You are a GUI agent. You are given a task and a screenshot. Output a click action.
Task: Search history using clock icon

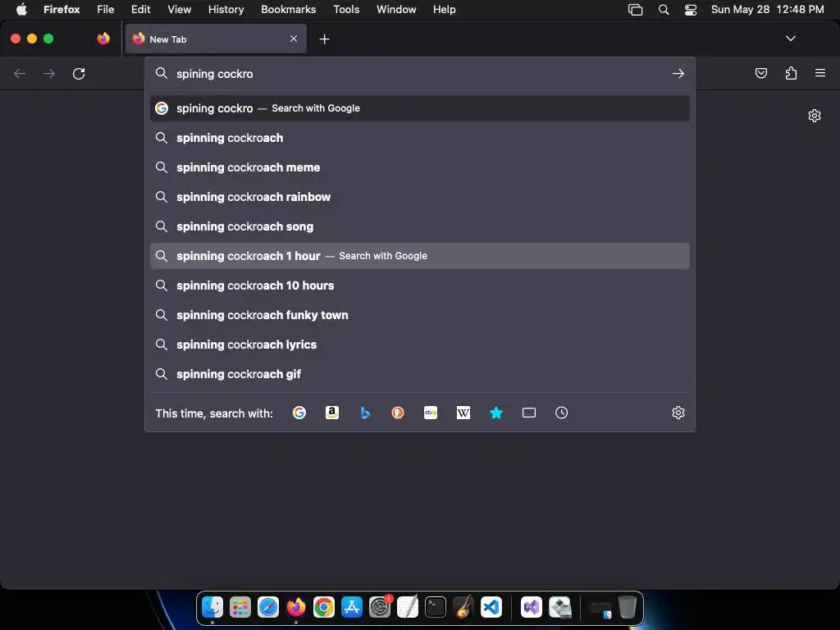pyautogui.click(x=561, y=413)
